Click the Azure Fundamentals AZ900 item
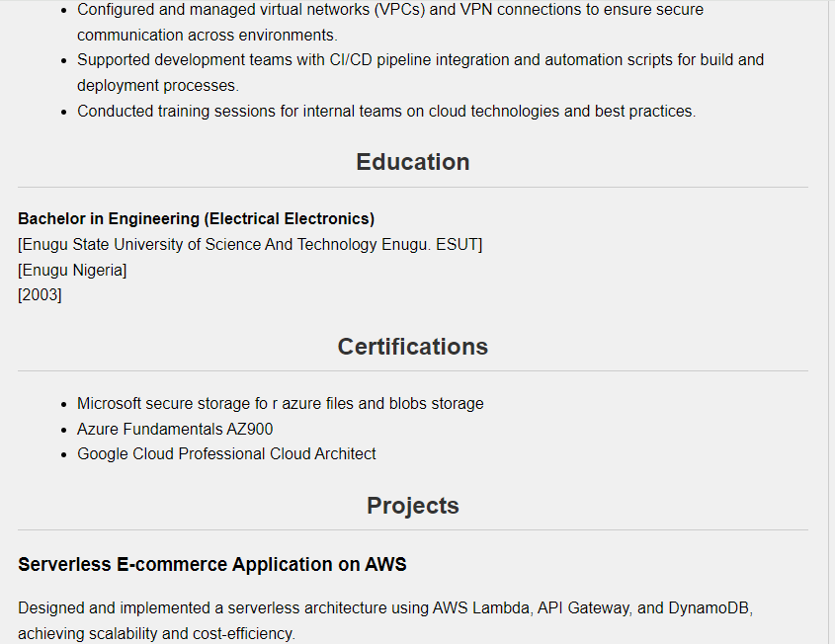The image size is (835, 644). [175, 429]
